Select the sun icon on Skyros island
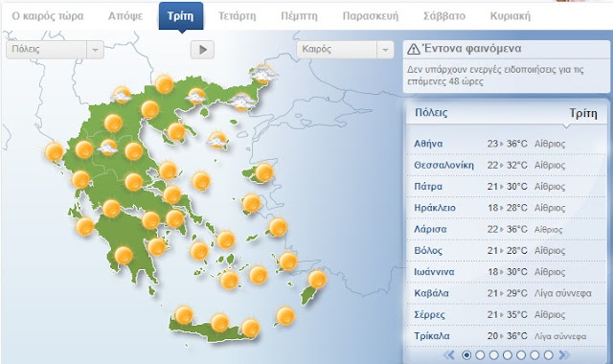Image resolution: width=613 pixels, height=364 pixels. pos(201,181)
